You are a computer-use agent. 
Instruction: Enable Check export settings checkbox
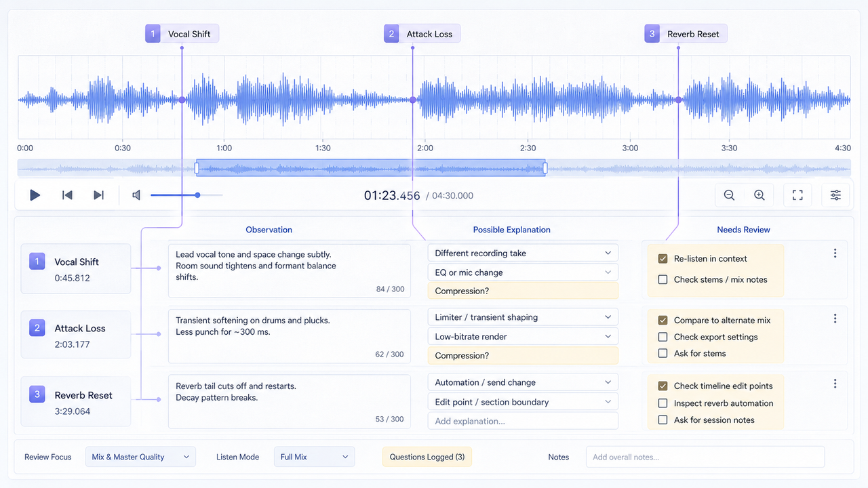coord(663,337)
